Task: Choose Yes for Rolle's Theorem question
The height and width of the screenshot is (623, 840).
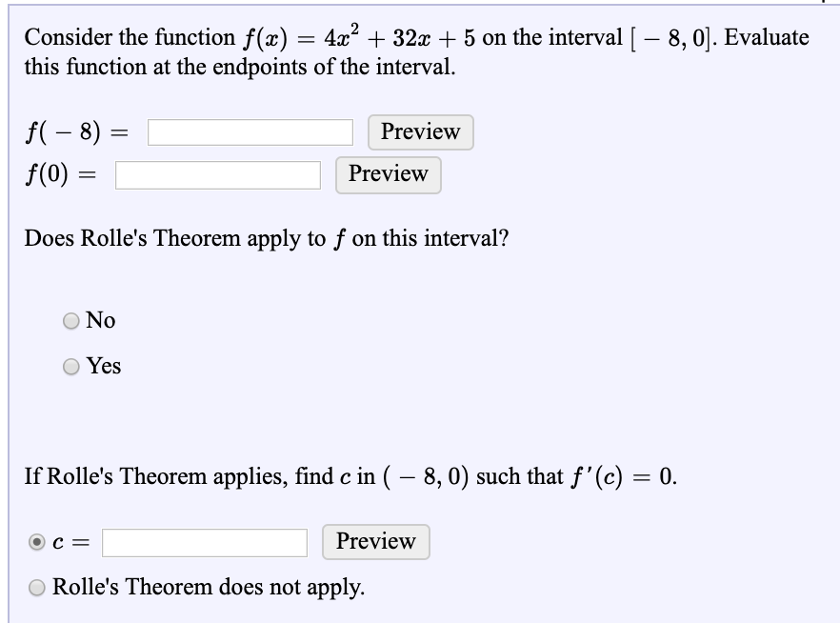Action: [x=70, y=365]
